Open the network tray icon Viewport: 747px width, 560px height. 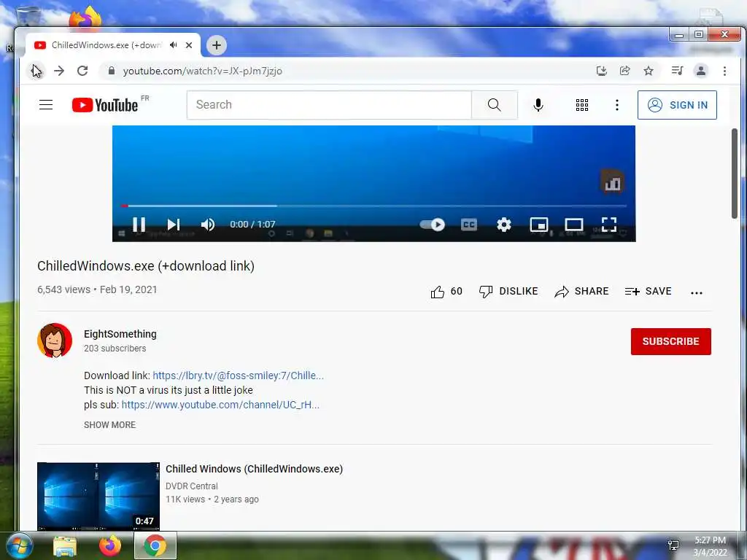673,545
